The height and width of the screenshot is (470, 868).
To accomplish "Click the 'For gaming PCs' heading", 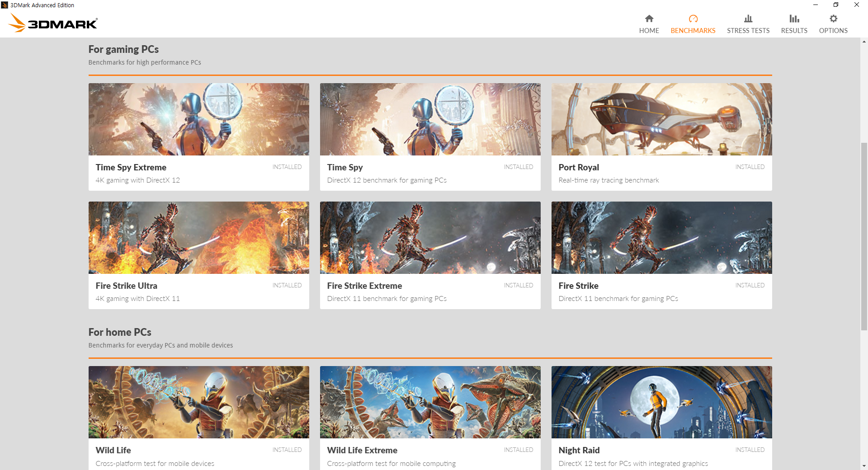I will pos(123,49).
